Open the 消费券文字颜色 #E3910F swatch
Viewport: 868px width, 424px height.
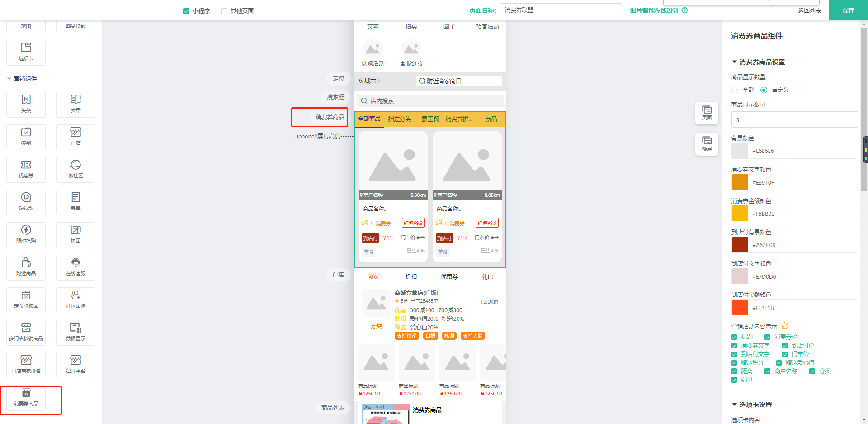tap(740, 182)
